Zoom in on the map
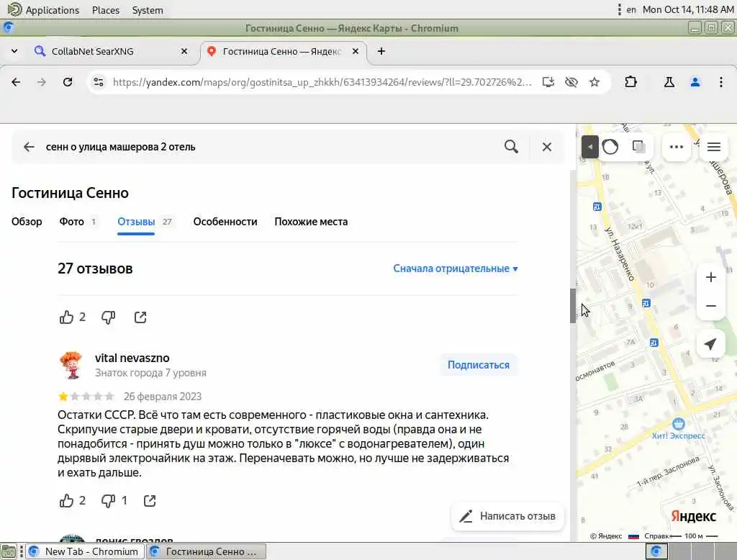Image resolution: width=737 pixels, height=560 pixels. pyautogui.click(x=710, y=277)
